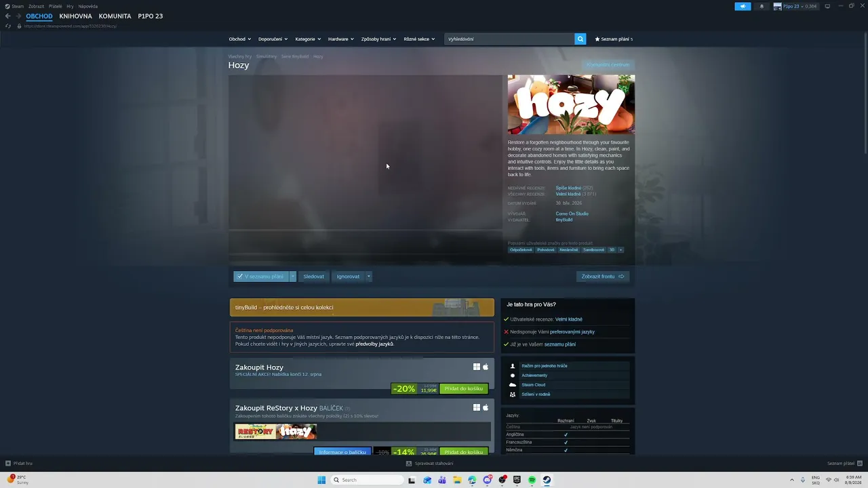Click the family sharing icon

click(x=513, y=394)
